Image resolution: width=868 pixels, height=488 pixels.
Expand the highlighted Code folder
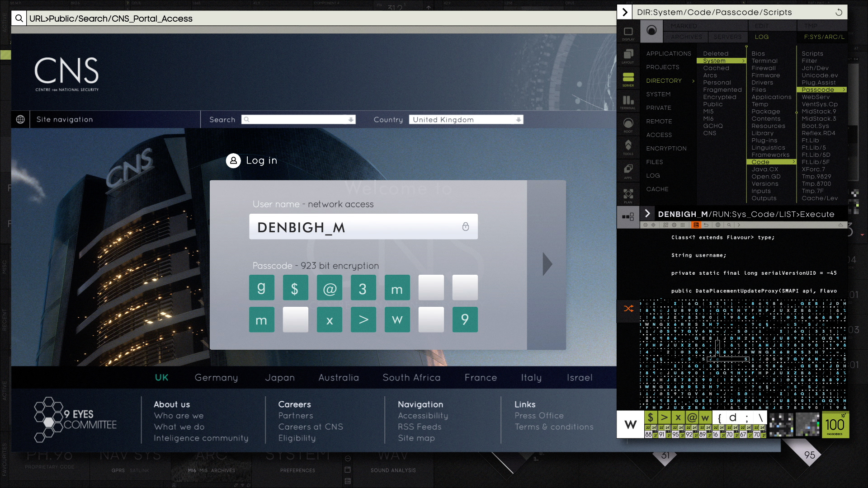tap(771, 162)
